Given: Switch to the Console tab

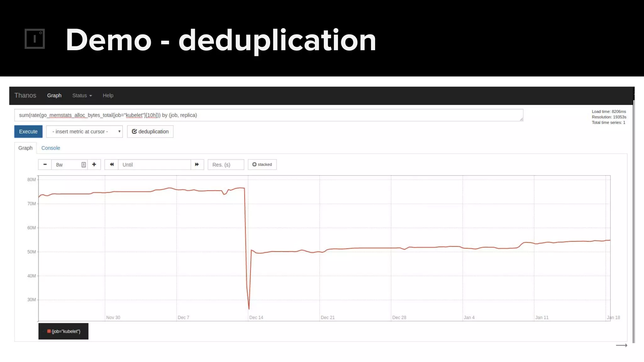Looking at the screenshot, I should 51,148.
